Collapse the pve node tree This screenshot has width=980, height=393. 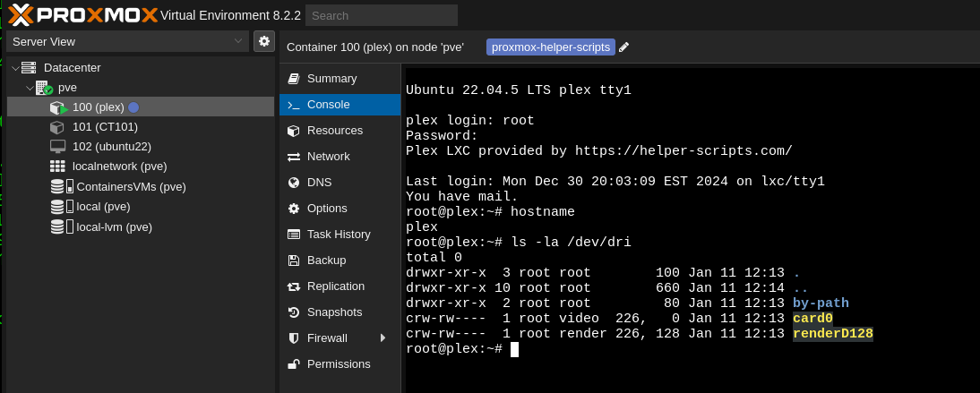coord(30,88)
